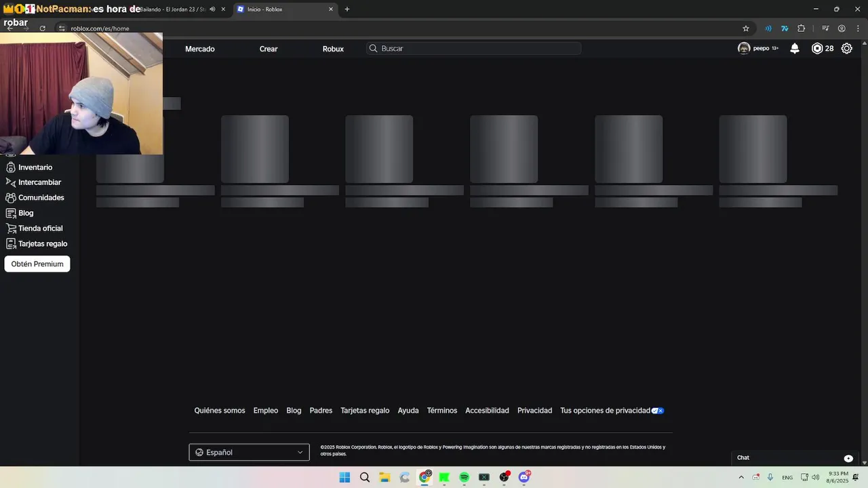Open Robux in the top navigation

333,49
